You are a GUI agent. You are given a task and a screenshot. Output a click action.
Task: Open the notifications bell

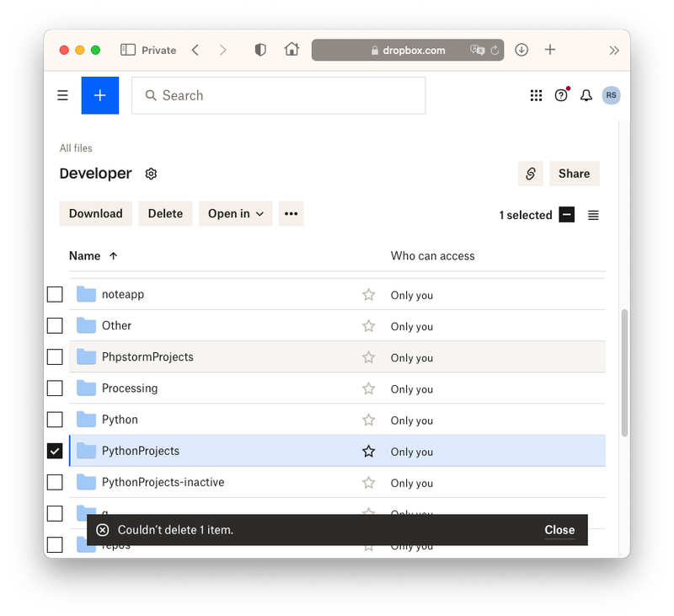[586, 95]
